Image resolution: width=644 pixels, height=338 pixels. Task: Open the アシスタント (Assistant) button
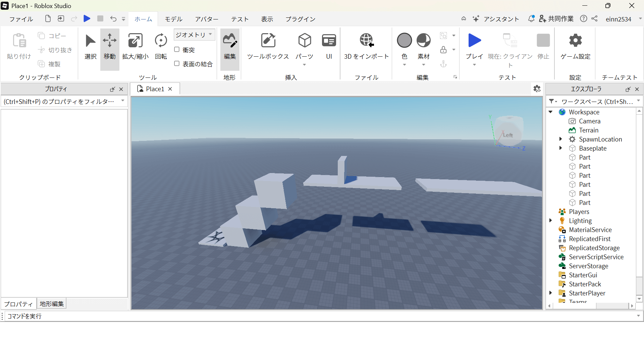496,19
